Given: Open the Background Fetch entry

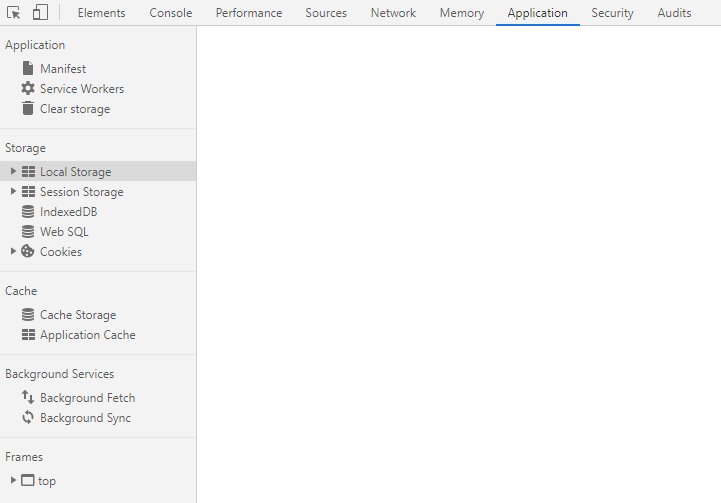Looking at the screenshot, I should pos(87,397).
